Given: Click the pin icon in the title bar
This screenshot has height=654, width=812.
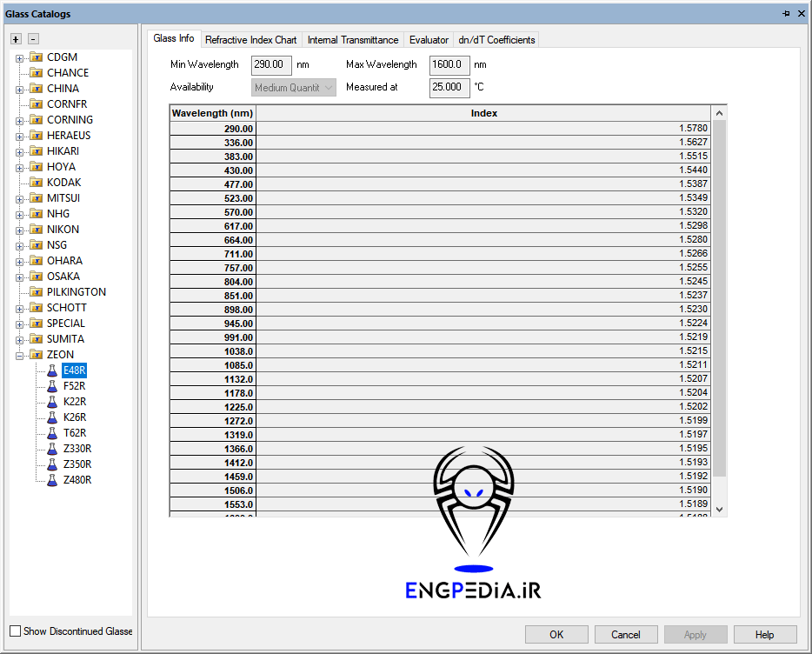Looking at the screenshot, I should (786, 14).
